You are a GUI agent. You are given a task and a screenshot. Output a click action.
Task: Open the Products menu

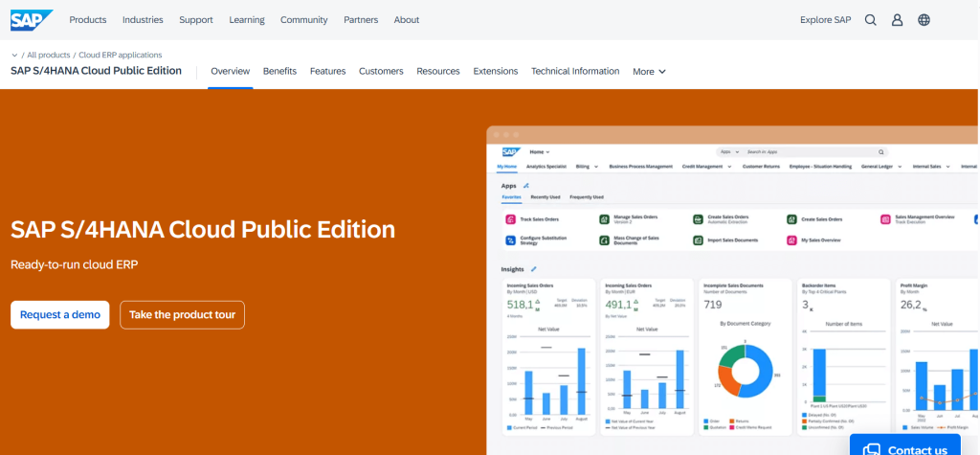click(87, 20)
